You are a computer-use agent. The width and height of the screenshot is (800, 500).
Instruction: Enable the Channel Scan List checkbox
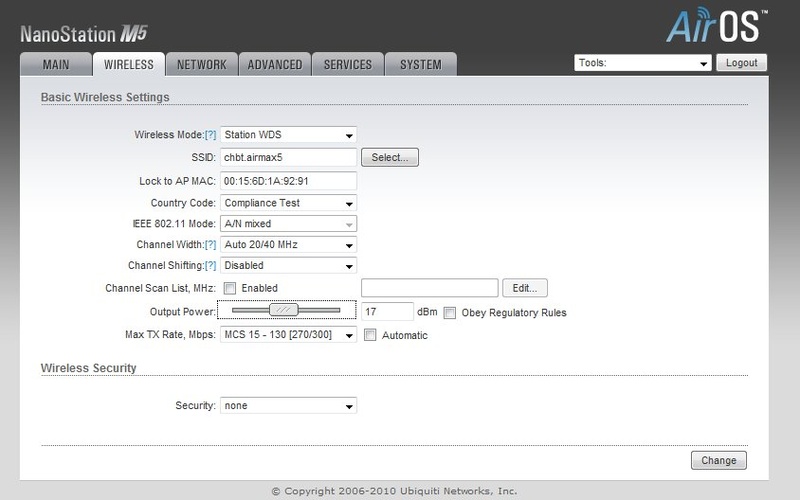coord(230,288)
